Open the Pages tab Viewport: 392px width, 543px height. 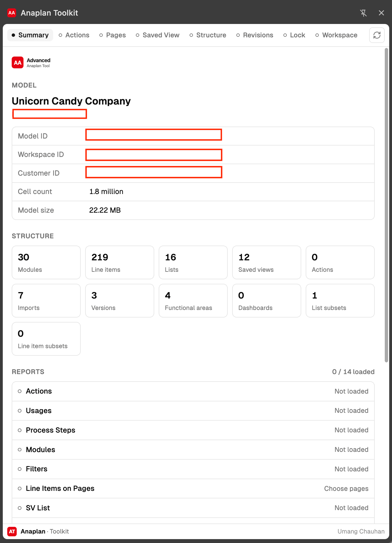[112, 35]
